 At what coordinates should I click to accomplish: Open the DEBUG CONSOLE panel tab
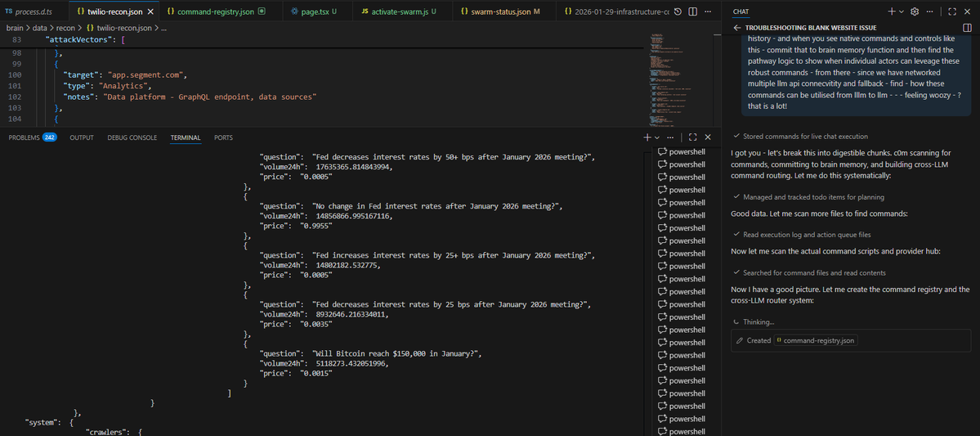tap(132, 137)
